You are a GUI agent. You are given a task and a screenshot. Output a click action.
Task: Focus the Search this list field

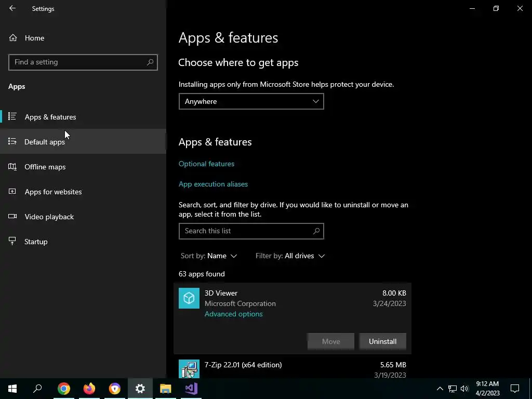coord(251,231)
